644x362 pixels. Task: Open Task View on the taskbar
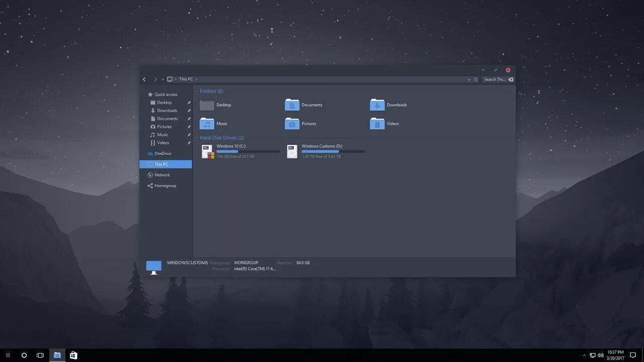40,355
